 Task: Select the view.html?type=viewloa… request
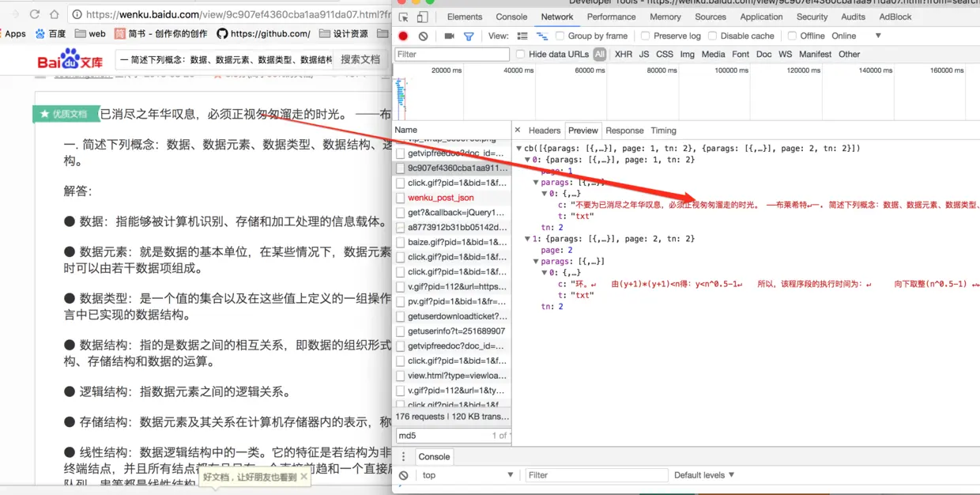pos(452,376)
